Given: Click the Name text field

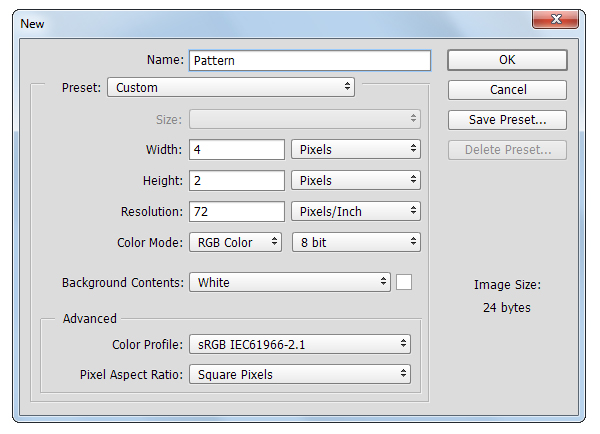Looking at the screenshot, I should [309, 60].
